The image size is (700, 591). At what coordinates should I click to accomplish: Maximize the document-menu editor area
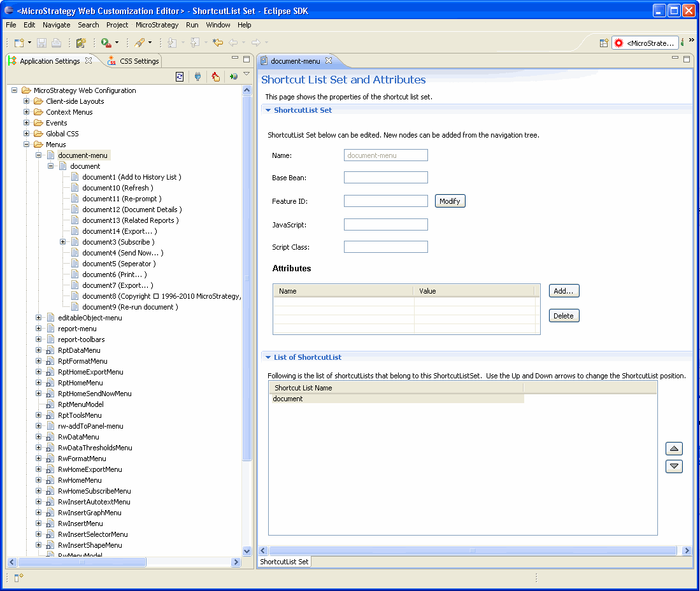(687, 59)
